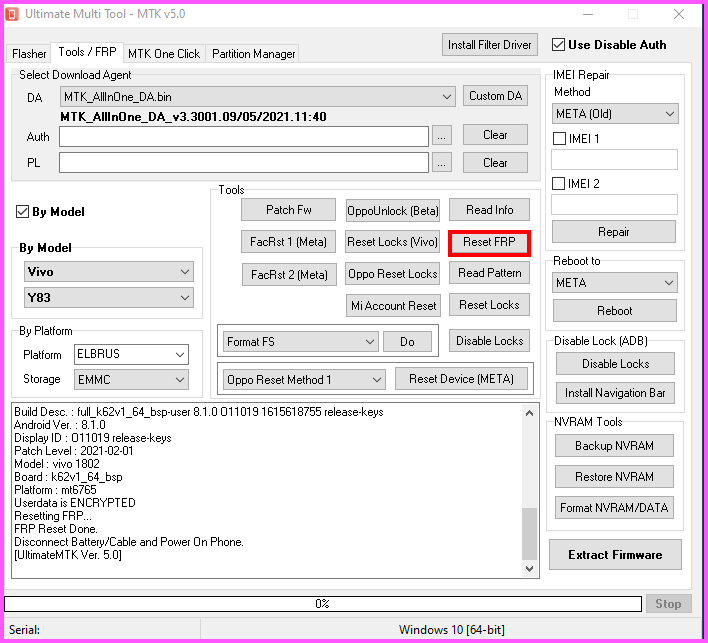Click Disable Locks under Disable Lock (ADB)
Viewport: 708px width, 643px height.
tap(615, 364)
